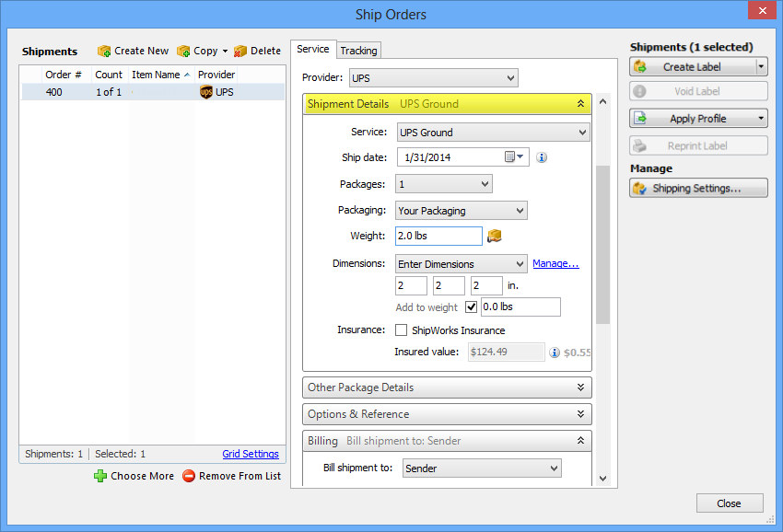Click the Remove From List label
This screenshot has height=532, width=783.
pos(240,476)
